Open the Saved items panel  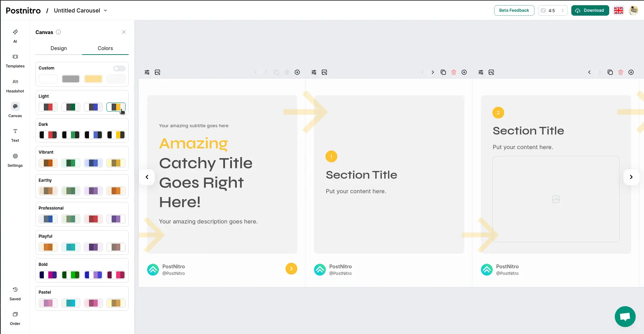coord(15,293)
